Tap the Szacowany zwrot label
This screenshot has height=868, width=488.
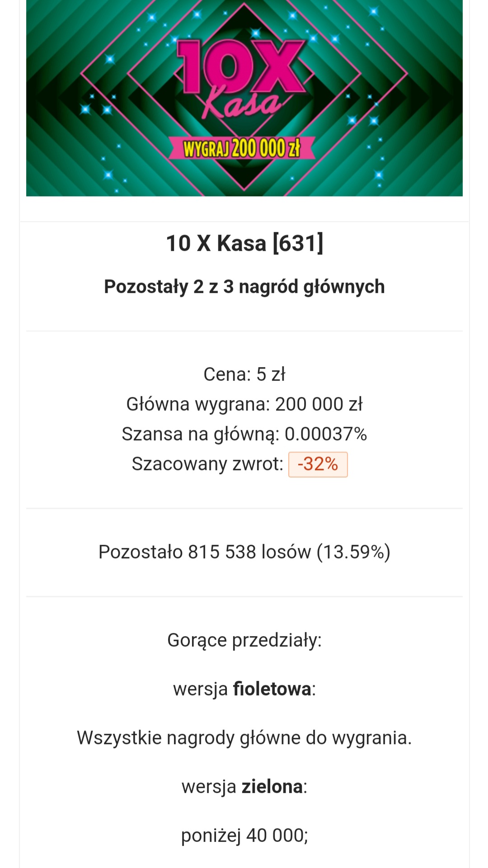coord(207,464)
